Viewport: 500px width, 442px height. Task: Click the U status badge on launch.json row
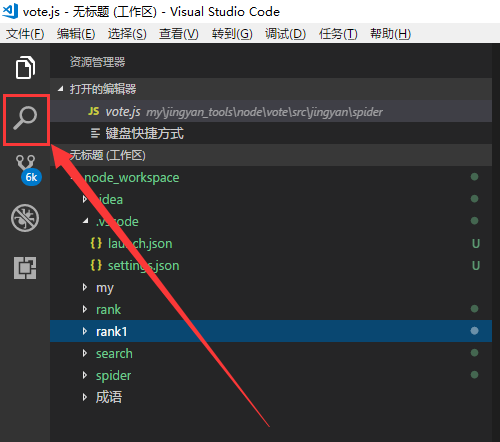coord(476,244)
